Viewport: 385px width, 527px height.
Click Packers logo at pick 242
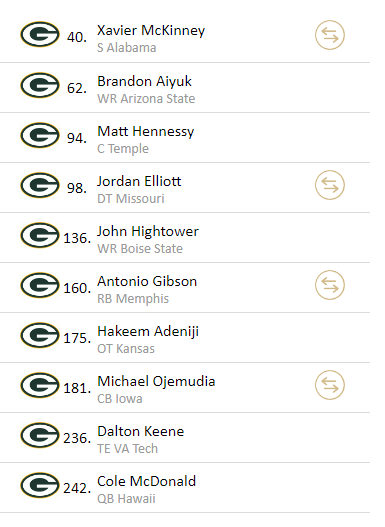[40, 485]
